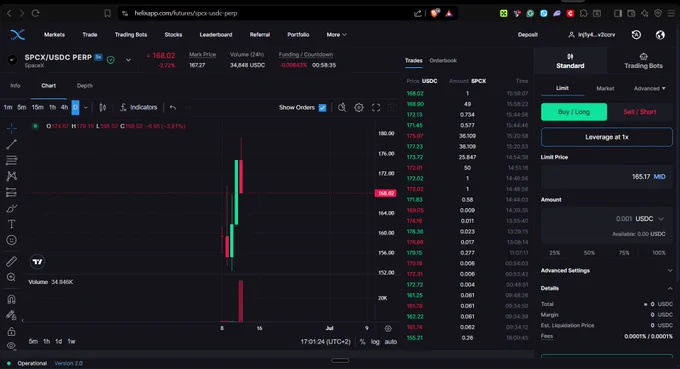Open the Indicators menu

138,108
